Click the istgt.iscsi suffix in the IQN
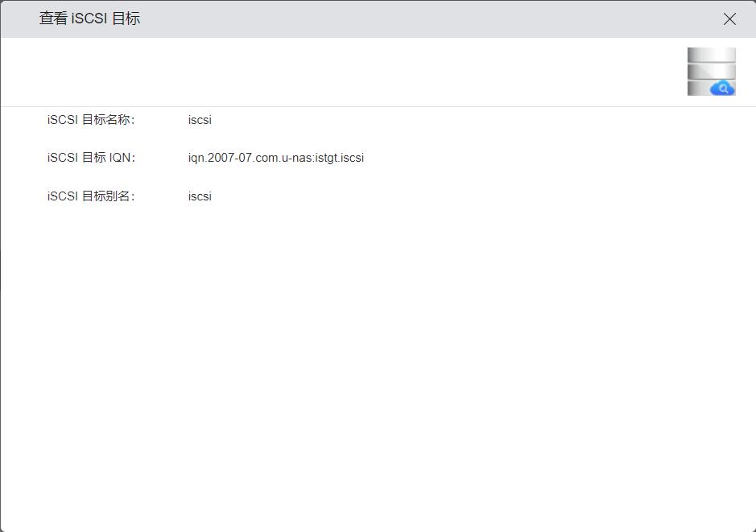 pos(341,158)
